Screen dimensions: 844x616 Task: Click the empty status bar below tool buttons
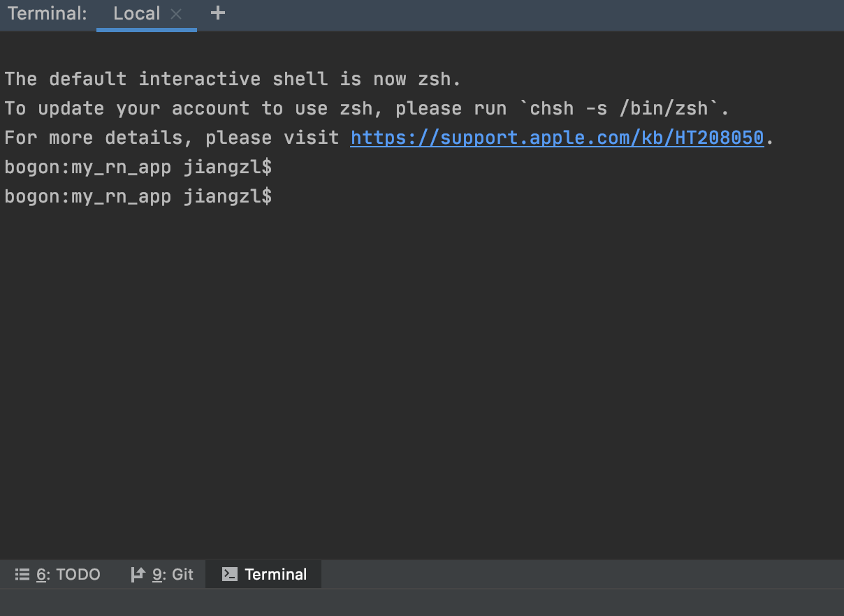[x=422, y=602]
